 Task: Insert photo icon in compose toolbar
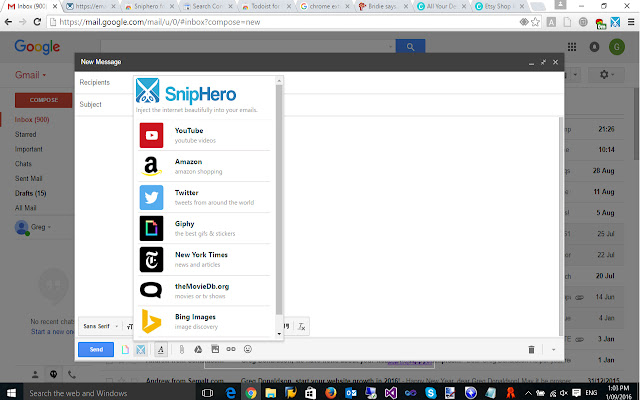pyautogui.click(x=215, y=349)
